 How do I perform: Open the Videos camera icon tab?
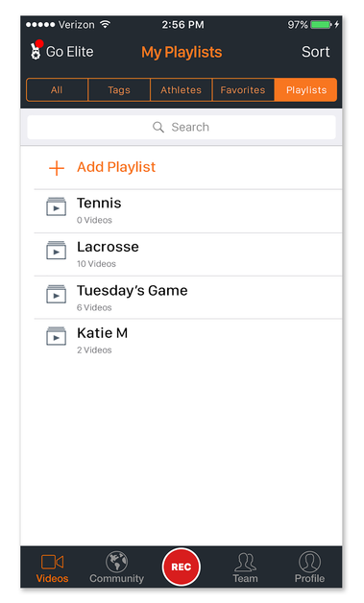click(52, 562)
